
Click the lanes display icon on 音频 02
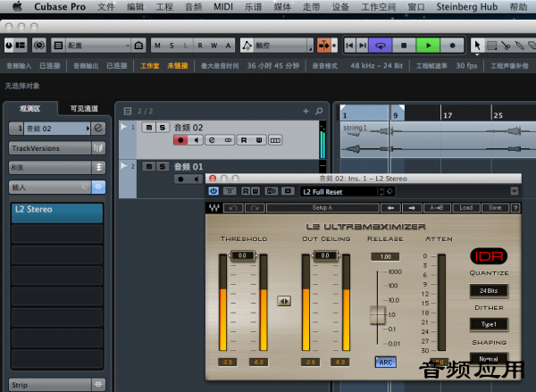coord(275,140)
